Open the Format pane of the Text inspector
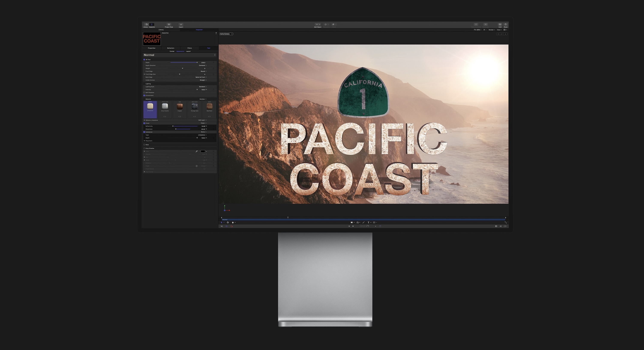 (x=172, y=51)
